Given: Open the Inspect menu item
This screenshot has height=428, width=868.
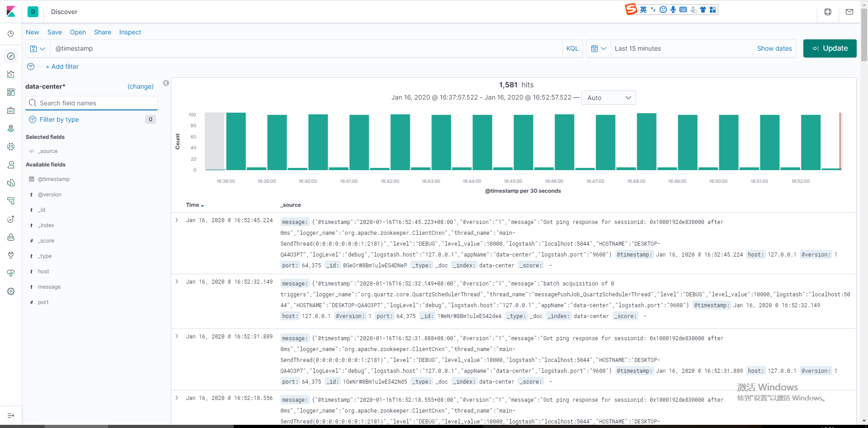Looking at the screenshot, I should click(x=130, y=32).
